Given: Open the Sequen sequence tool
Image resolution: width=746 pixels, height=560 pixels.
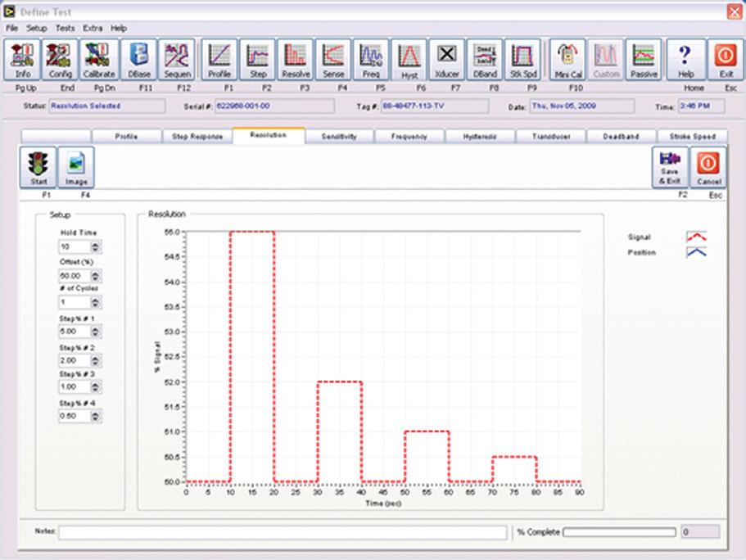Looking at the screenshot, I should 177,60.
